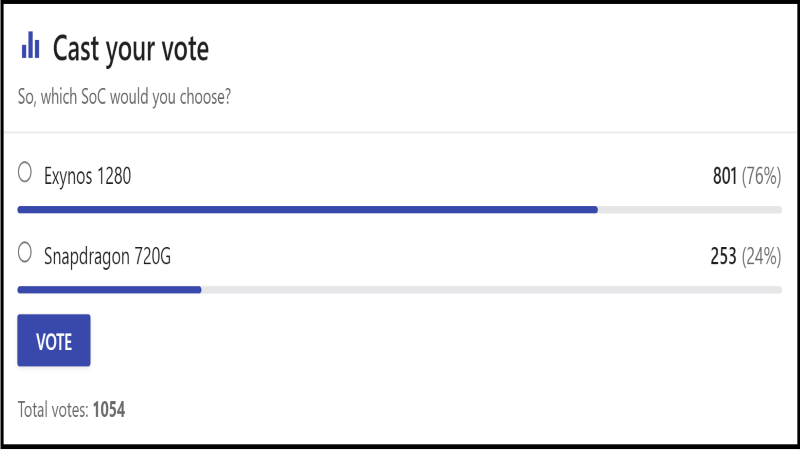Click the 801 vote count
The height and width of the screenshot is (450, 800).
pos(724,176)
